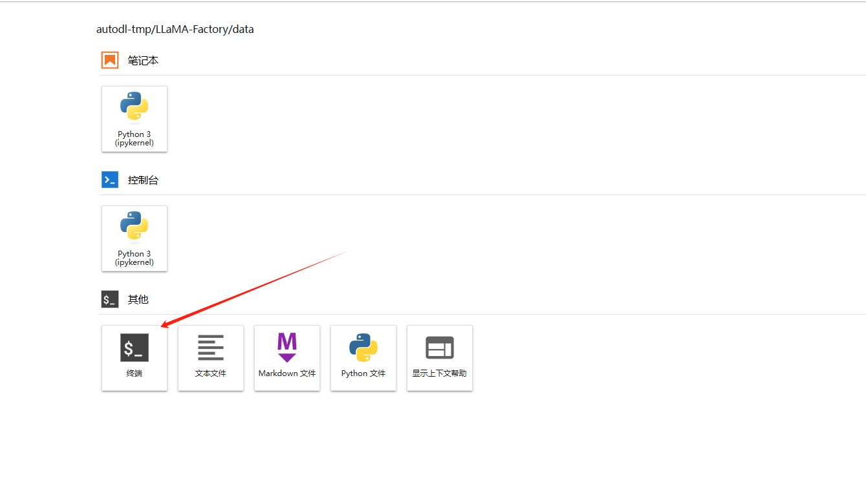Create a new Markdown 文件
The height and width of the screenshot is (504, 866).
coord(287,358)
